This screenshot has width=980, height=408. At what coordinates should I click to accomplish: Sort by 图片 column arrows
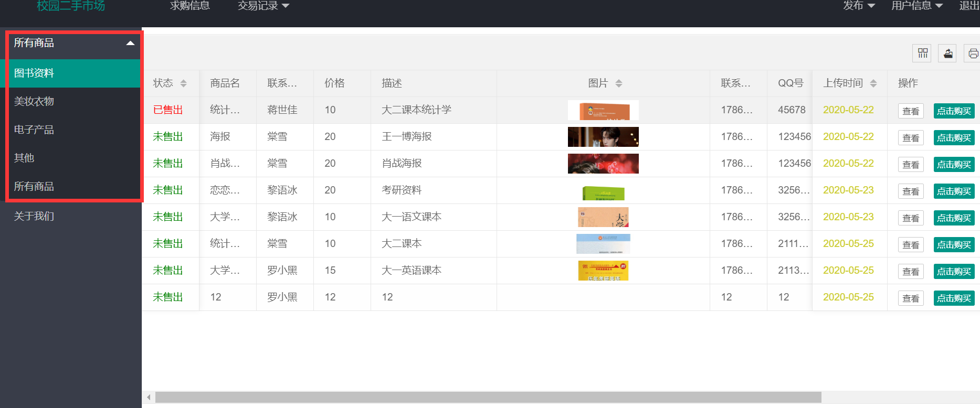point(619,83)
